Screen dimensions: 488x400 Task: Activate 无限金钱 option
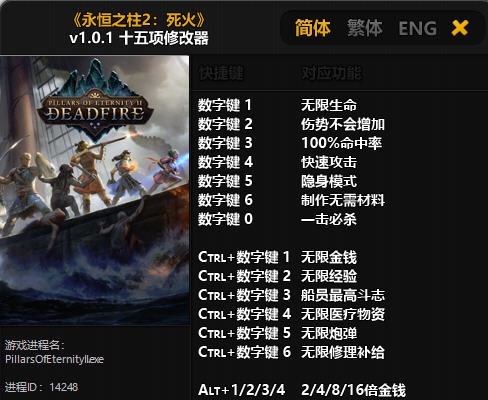coord(329,257)
